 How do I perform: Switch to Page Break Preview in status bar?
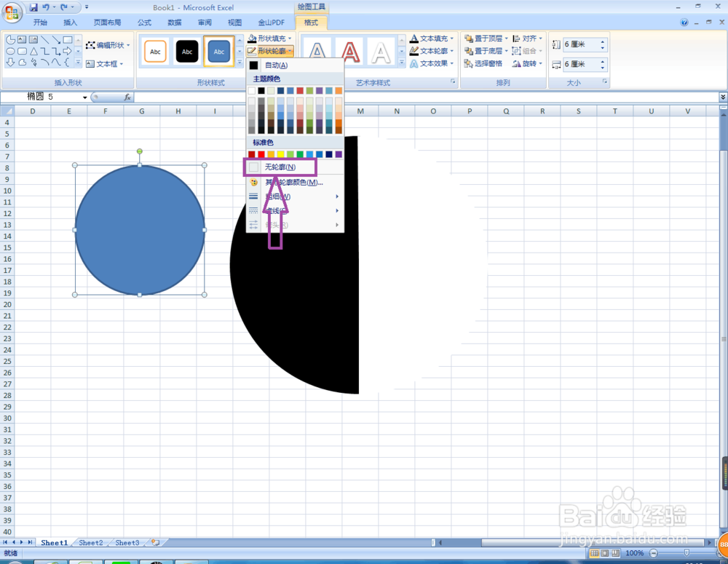point(616,553)
